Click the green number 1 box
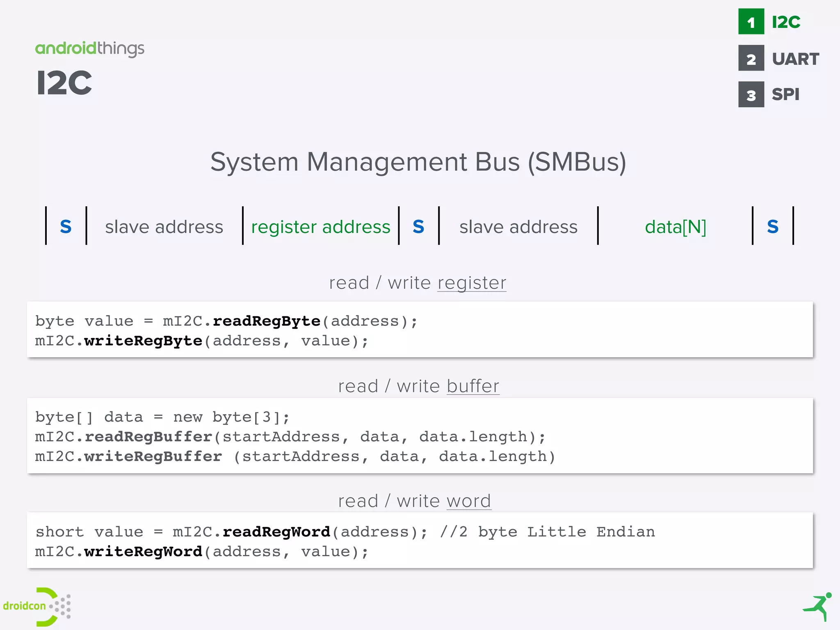This screenshot has height=630, width=840. [751, 22]
